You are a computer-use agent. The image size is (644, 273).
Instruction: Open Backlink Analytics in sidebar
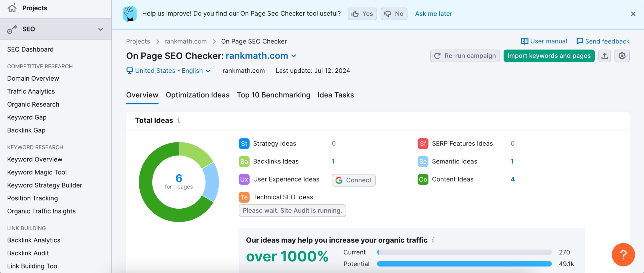tap(34, 240)
